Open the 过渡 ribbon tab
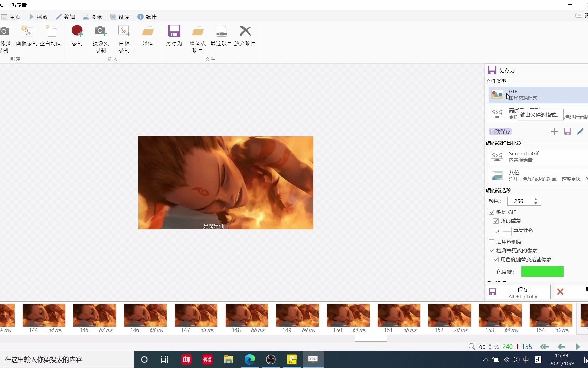The width and height of the screenshot is (588, 368). [120, 17]
